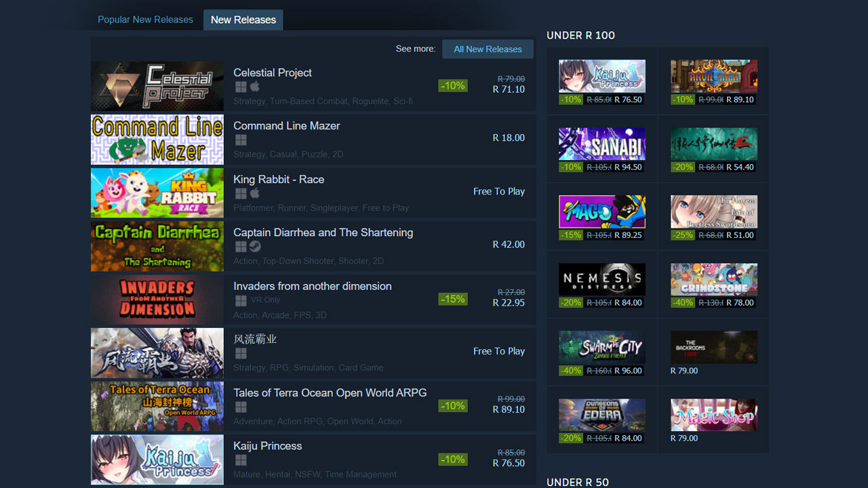Screen dimensions: 868x488
Task: Open the Dungeons of Edera thumbnail
Action: [602, 415]
